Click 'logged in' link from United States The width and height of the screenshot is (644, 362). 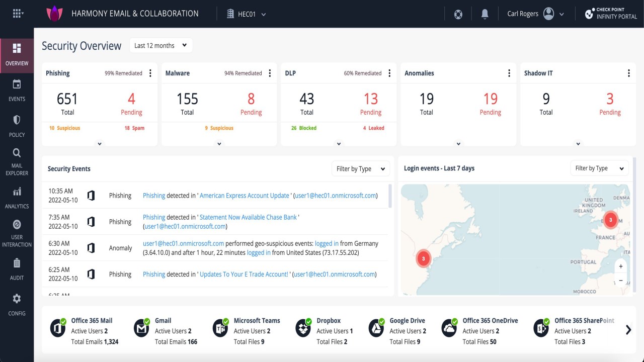click(x=259, y=252)
